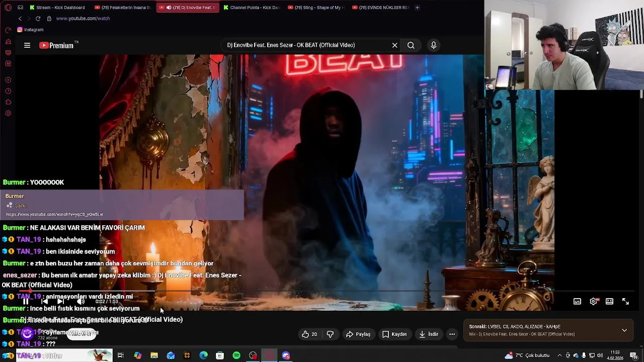Viewport: 644px width, 362px height.
Task: Save the video with Kaydet
Action: pyautogui.click(x=394, y=334)
